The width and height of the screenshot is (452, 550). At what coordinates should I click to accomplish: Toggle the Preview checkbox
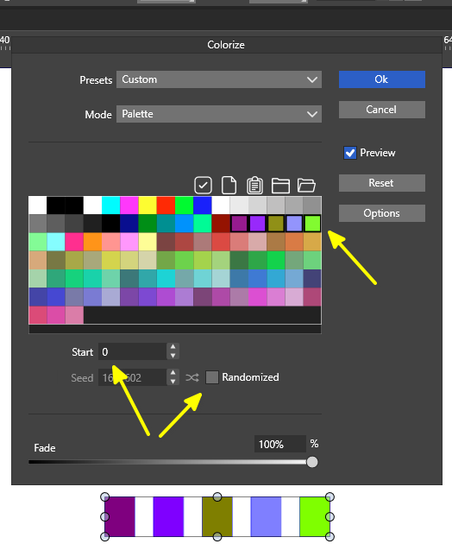(x=350, y=153)
